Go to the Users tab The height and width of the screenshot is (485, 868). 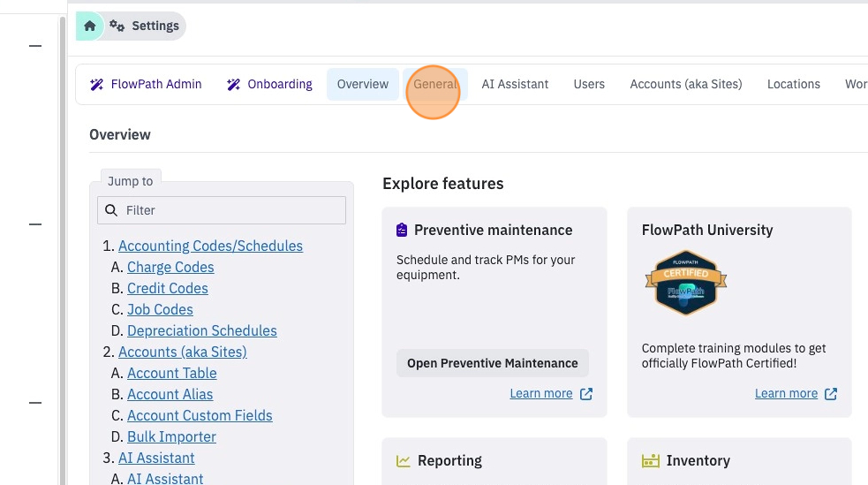[589, 84]
